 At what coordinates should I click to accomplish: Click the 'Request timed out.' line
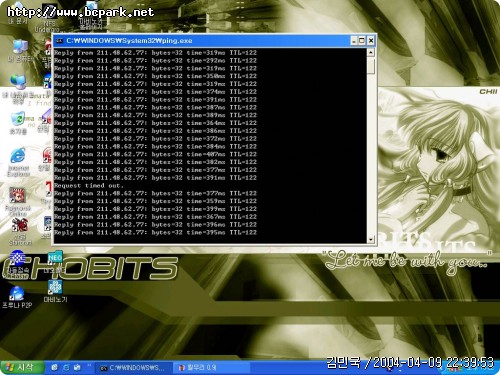pos(89,186)
